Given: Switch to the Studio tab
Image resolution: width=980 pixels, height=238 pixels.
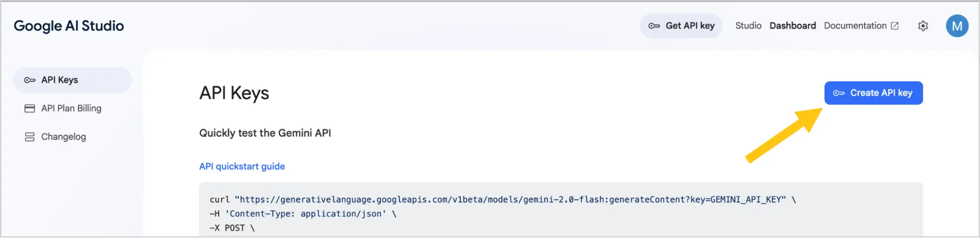Looking at the screenshot, I should pyautogui.click(x=748, y=26).
